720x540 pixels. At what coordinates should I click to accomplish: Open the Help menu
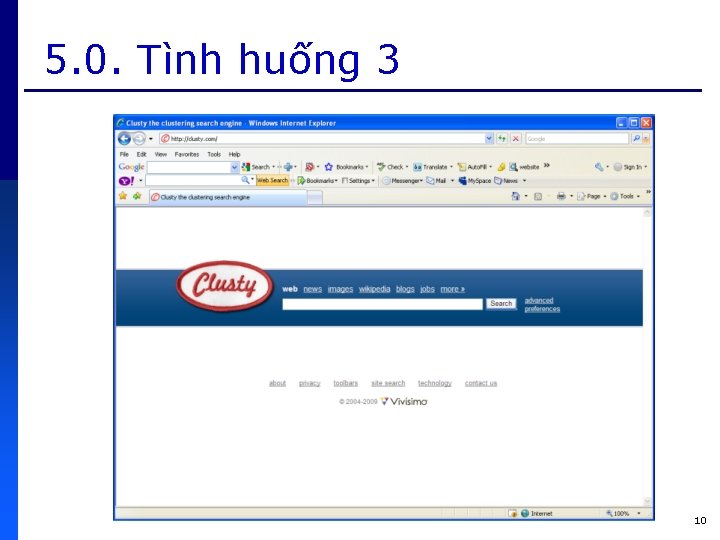tap(234, 154)
